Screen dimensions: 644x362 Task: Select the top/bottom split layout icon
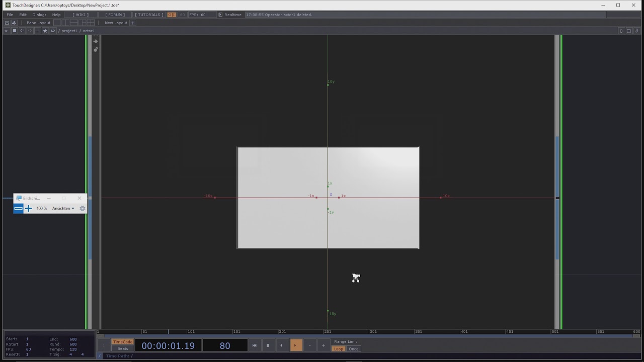click(74, 23)
